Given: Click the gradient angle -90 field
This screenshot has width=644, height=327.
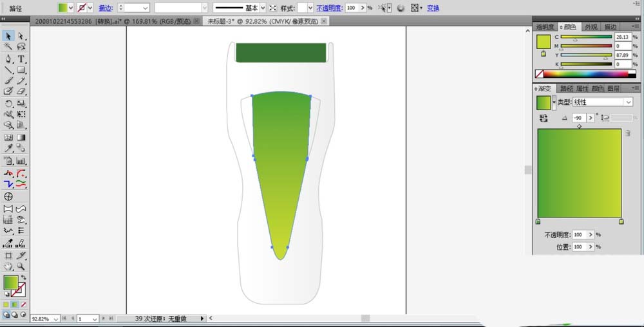Looking at the screenshot, I should [579, 118].
